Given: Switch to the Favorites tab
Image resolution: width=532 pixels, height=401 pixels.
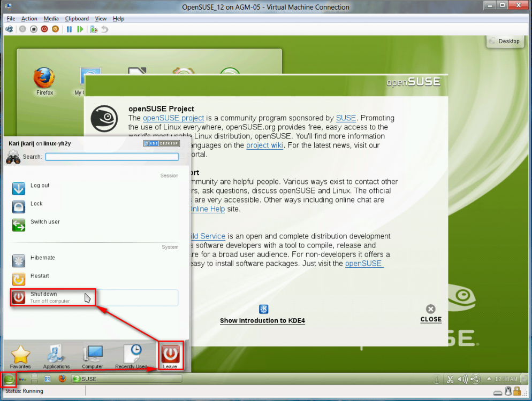Looking at the screenshot, I should [20, 357].
